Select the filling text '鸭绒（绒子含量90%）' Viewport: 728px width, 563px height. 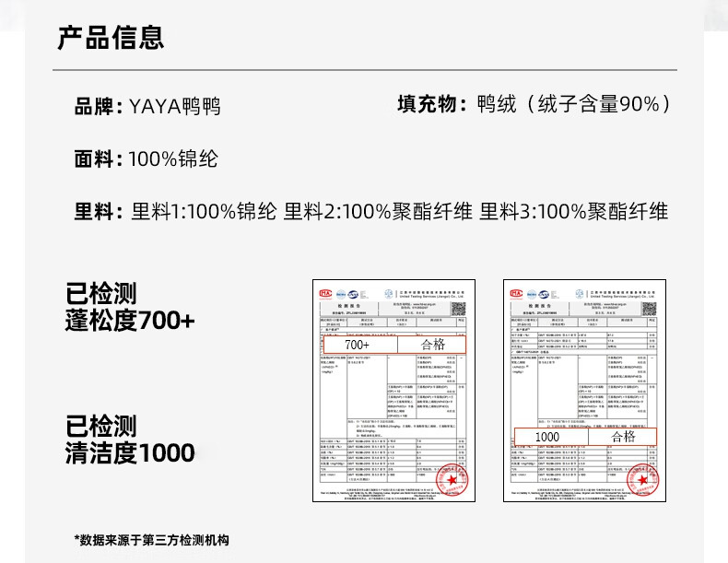tap(574, 103)
